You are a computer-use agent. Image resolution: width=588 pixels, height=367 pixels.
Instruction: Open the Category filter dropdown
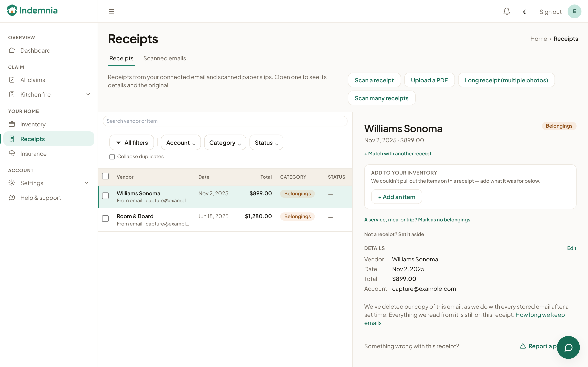pyautogui.click(x=225, y=143)
